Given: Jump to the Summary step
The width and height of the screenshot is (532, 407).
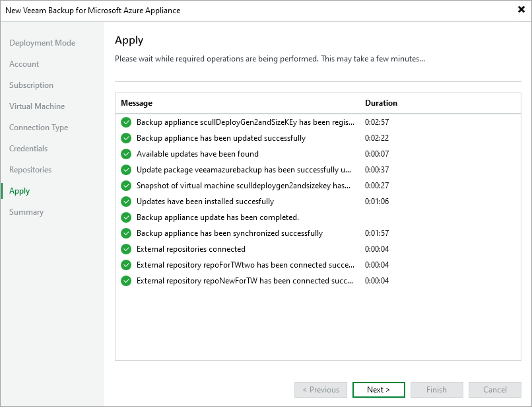Looking at the screenshot, I should pyautogui.click(x=26, y=212).
